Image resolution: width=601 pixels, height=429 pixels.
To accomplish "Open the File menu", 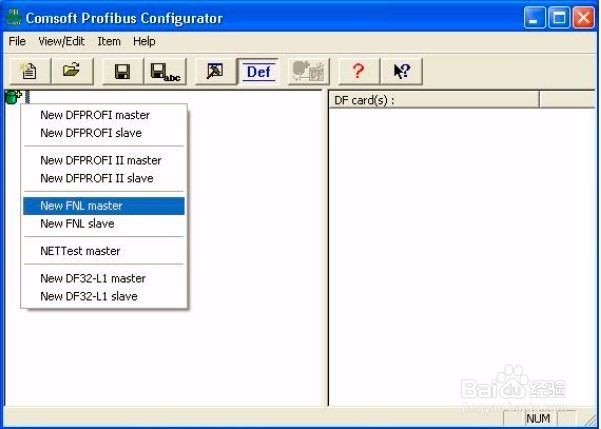I will 17,41.
